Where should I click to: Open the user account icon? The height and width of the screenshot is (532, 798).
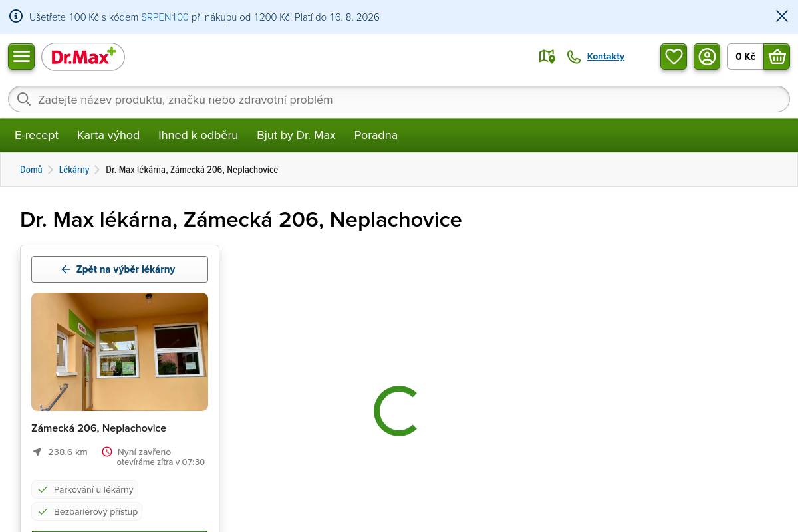click(707, 57)
